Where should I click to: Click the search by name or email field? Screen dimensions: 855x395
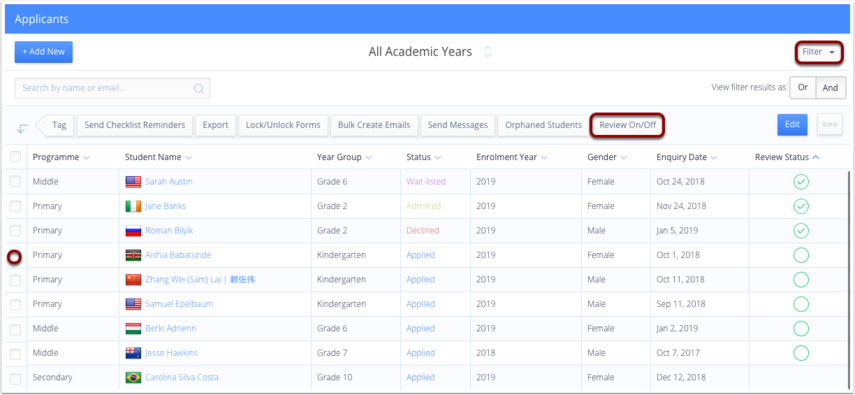[x=112, y=88]
